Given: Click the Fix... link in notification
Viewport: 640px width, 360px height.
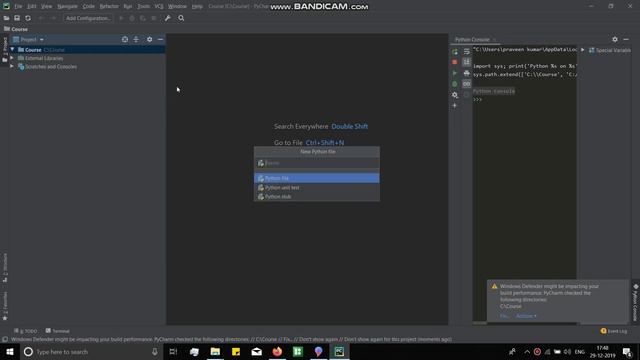Looking at the screenshot, I should pyautogui.click(x=504, y=316).
